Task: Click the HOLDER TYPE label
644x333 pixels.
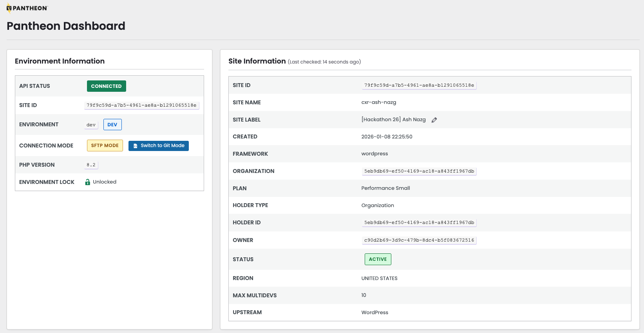Action: tap(250, 206)
